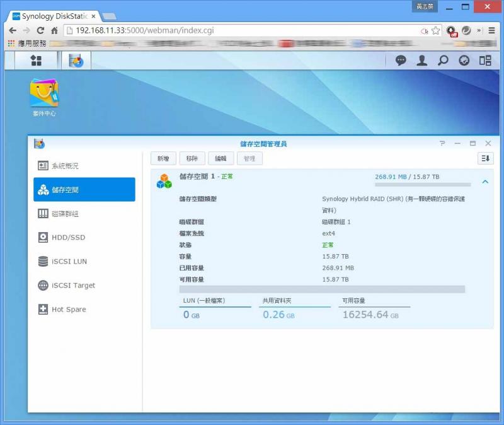Click the Volume 1 colored cubes icon
Viewport: 504px width, 425px height.
click(164, 181)
